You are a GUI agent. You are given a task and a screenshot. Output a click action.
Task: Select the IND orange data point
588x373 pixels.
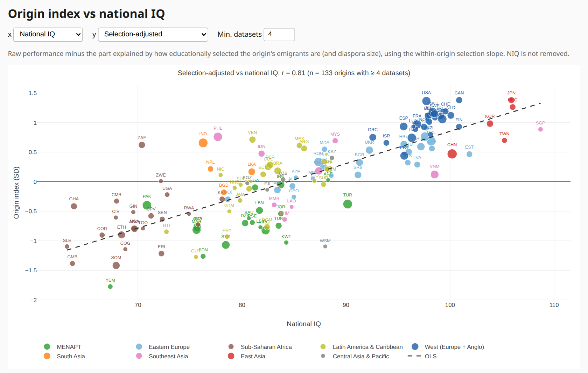pyautogui.click(x=203, y=143)
